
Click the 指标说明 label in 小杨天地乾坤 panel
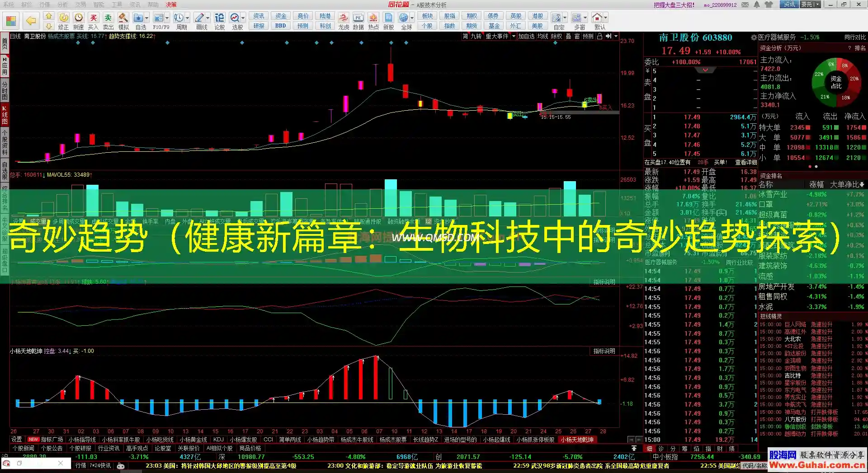604,351
